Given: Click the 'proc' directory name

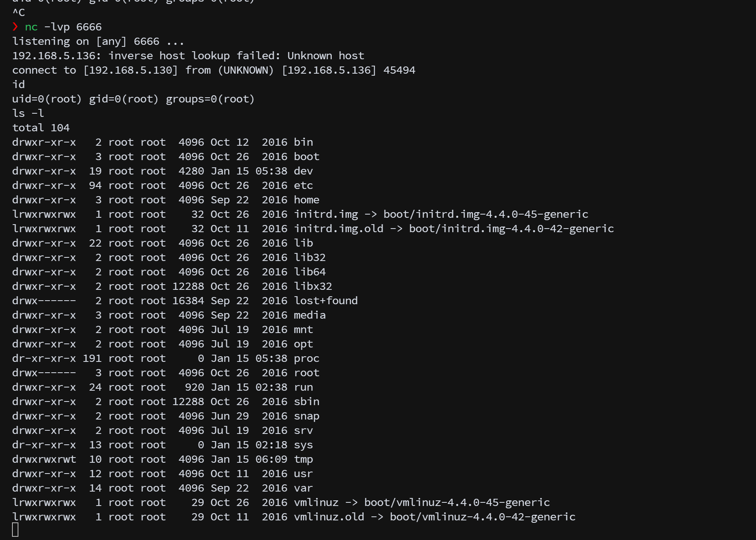Looking at the screenshot, I should point(307,358).
